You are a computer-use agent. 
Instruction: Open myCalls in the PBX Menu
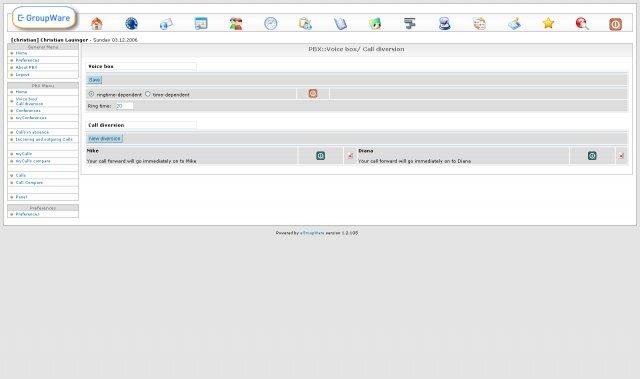click(24, 154)
